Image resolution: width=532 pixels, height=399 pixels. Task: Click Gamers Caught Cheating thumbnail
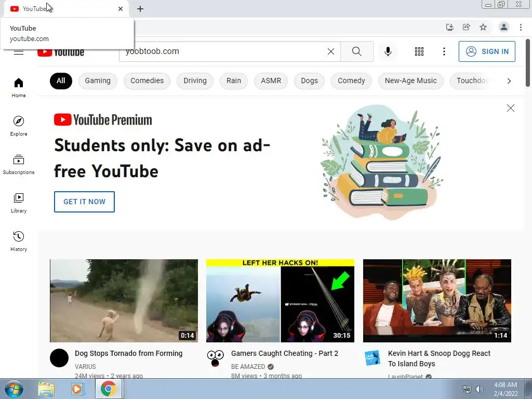[280, 301]
